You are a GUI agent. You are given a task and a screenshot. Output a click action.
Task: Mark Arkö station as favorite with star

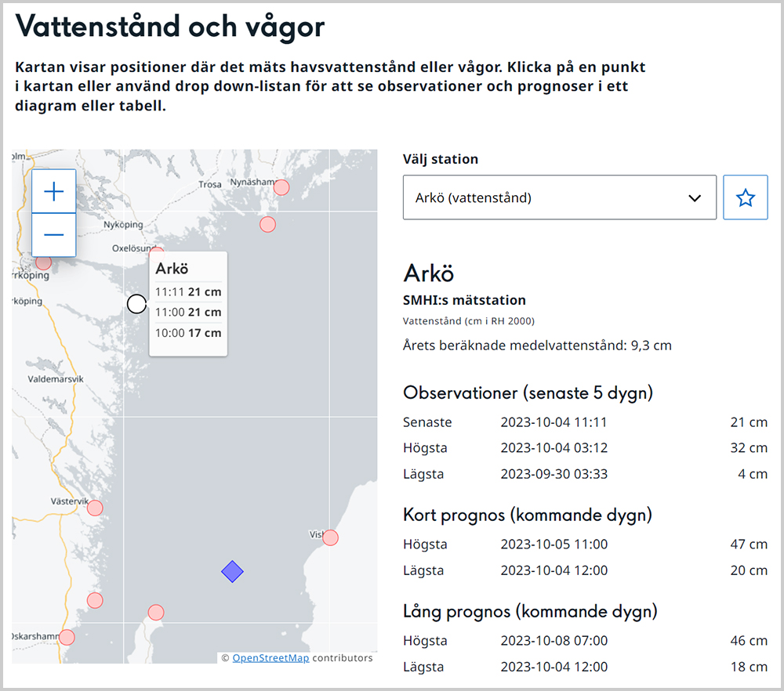coord(745,197)
